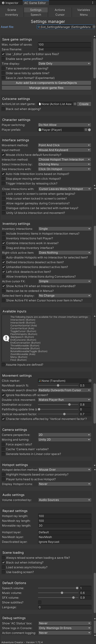This screenshot has width=96, height=644.
Task: Click the Player prefab asset icon
Action: [x=40, y=130]
